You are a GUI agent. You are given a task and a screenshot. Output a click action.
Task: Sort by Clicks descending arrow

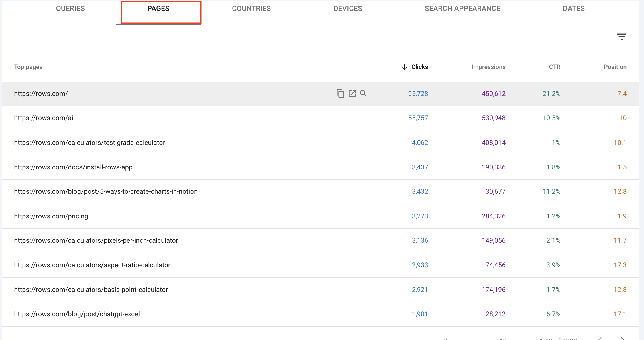pyautogui.click(x=404, y=67)
